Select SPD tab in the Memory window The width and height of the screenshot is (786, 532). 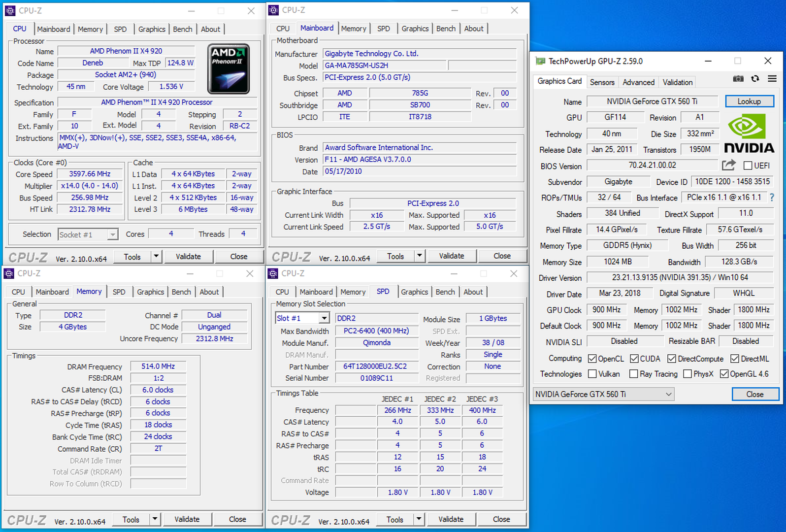coord(119,292)
